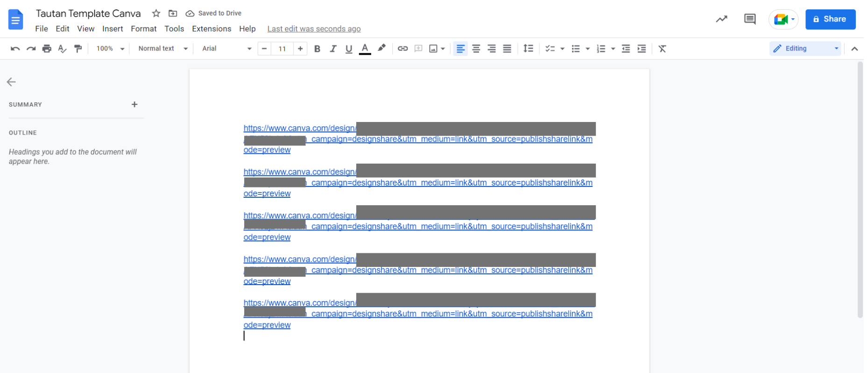Star the Tautan Template Canva document
This screenshot has height=373, width=868.
[156, 14]
